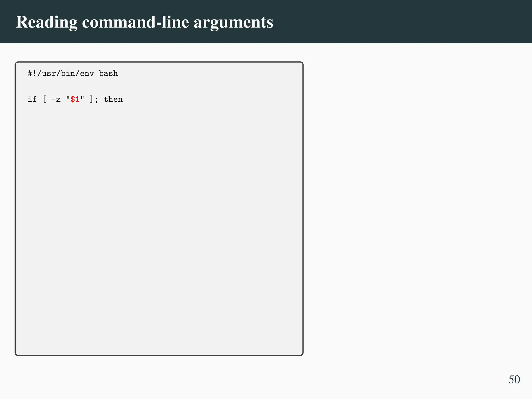Image resolution: width=532 pixels, height=399 pixels.
Task: Click slide page number 50
Action: 514,380
